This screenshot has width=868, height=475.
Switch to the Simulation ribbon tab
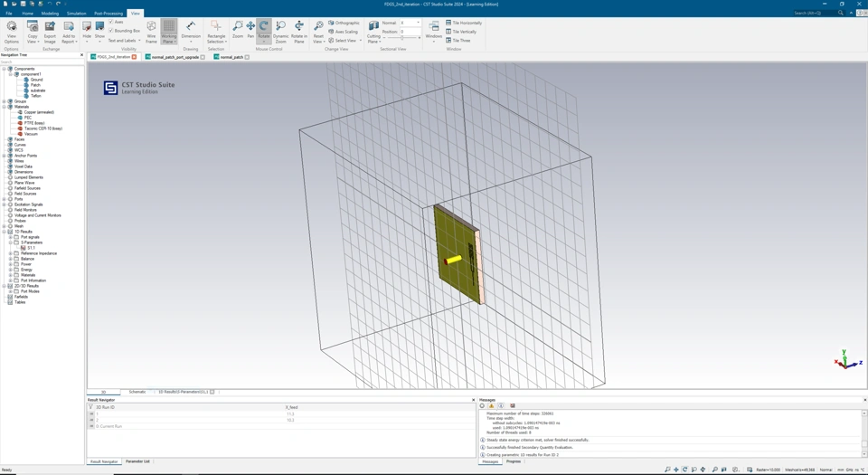[76, 13]
